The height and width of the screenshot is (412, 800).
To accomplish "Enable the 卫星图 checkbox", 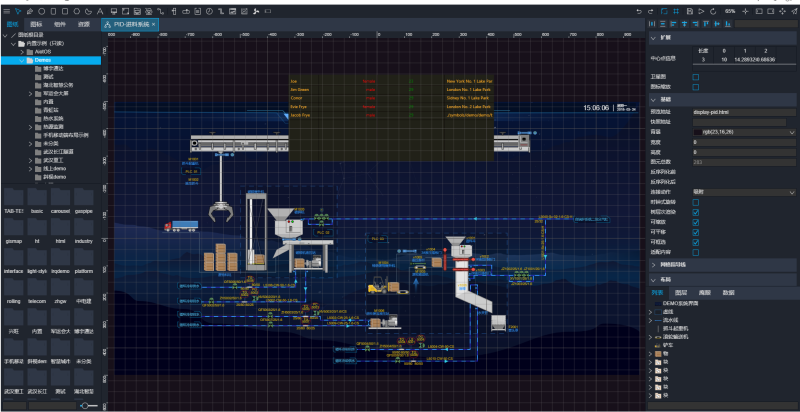I will [x=696, y=76].
